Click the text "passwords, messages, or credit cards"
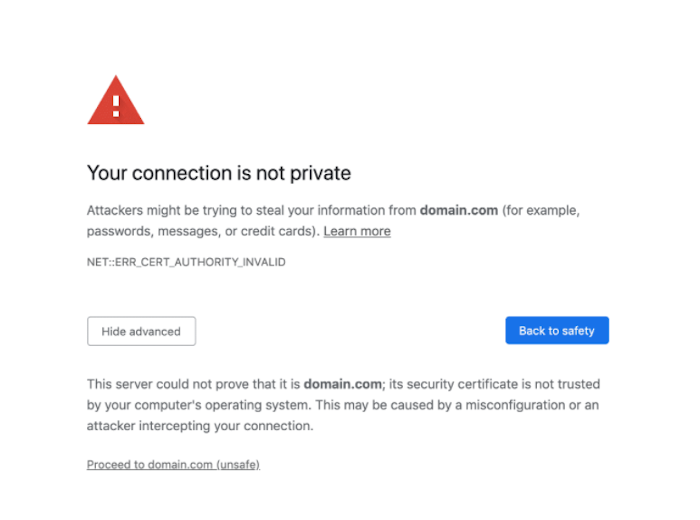The width and height of the screenshot is (700, 520). [202, 231]
